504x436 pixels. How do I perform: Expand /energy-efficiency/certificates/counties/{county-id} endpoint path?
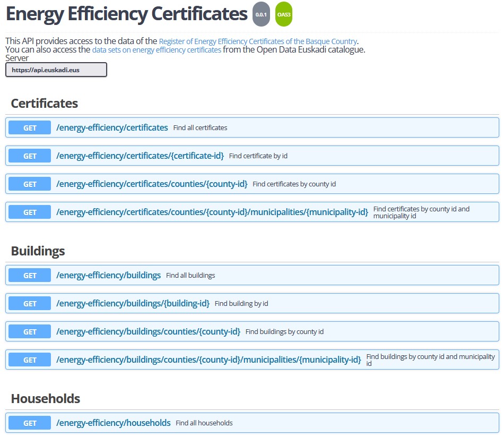click(x=152, y=184)
